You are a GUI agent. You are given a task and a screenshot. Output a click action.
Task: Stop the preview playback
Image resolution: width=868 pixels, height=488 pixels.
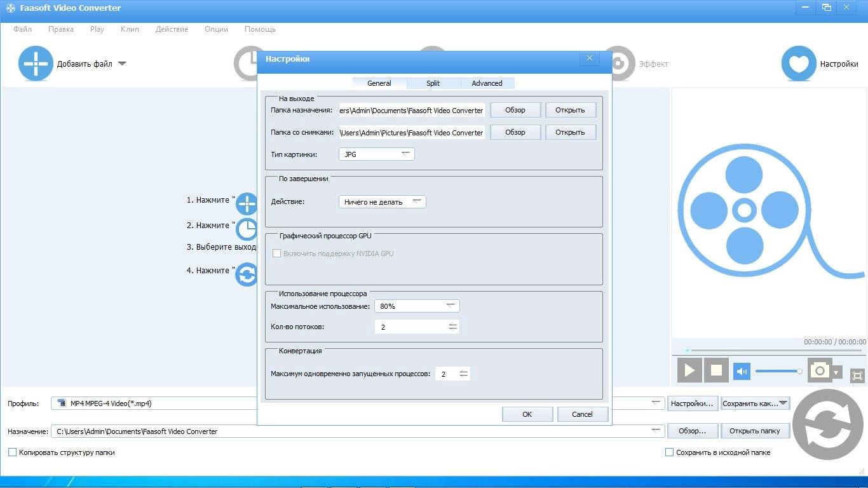(x=716, y=370)
